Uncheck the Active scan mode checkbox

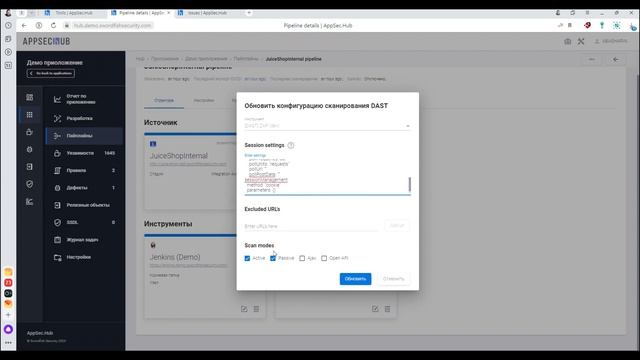point(247,258)
